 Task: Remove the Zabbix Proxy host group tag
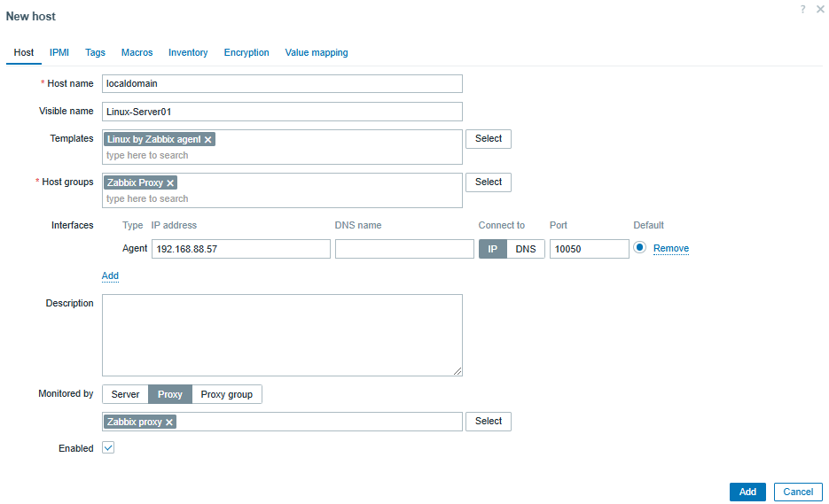(x=170, y=183)
